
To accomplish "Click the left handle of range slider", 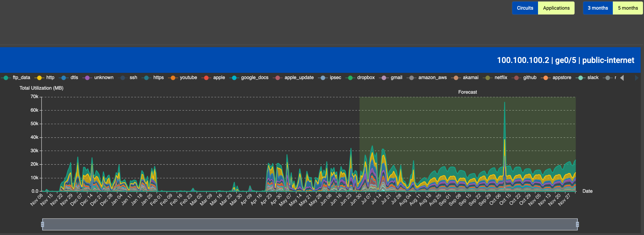I will pos(43,224).
